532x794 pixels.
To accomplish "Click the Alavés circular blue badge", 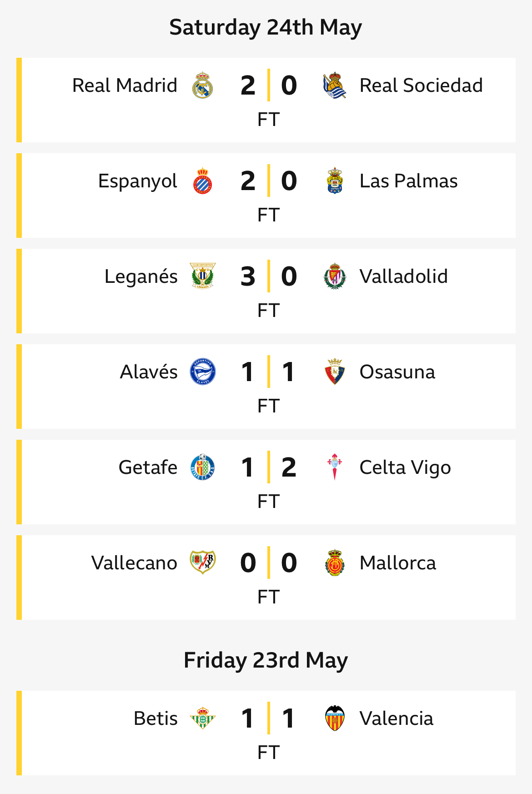I will [x=202, y=372].
